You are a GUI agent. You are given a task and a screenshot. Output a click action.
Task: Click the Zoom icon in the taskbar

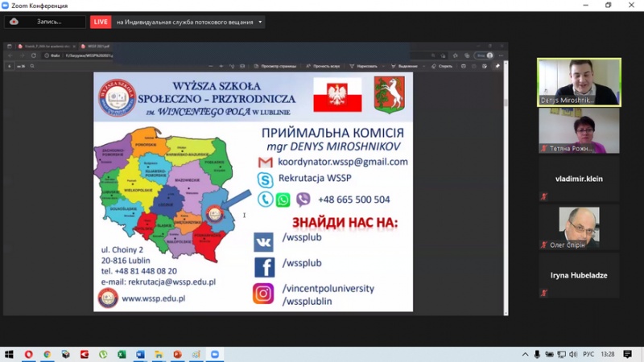(215, 354)
